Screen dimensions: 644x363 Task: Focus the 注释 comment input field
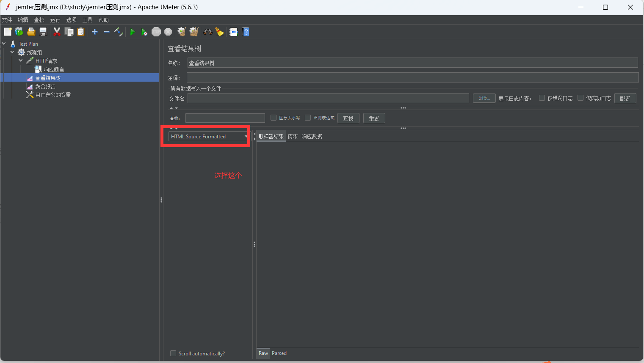[413, 77]
